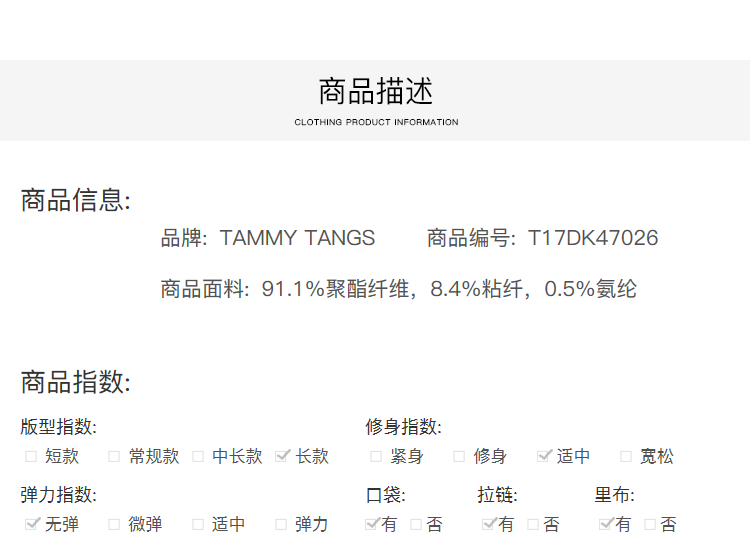Tick the 适中 checkbox under 弹力指数
Viewport: 750px width, 536px height.
click(x=198, y=524)
